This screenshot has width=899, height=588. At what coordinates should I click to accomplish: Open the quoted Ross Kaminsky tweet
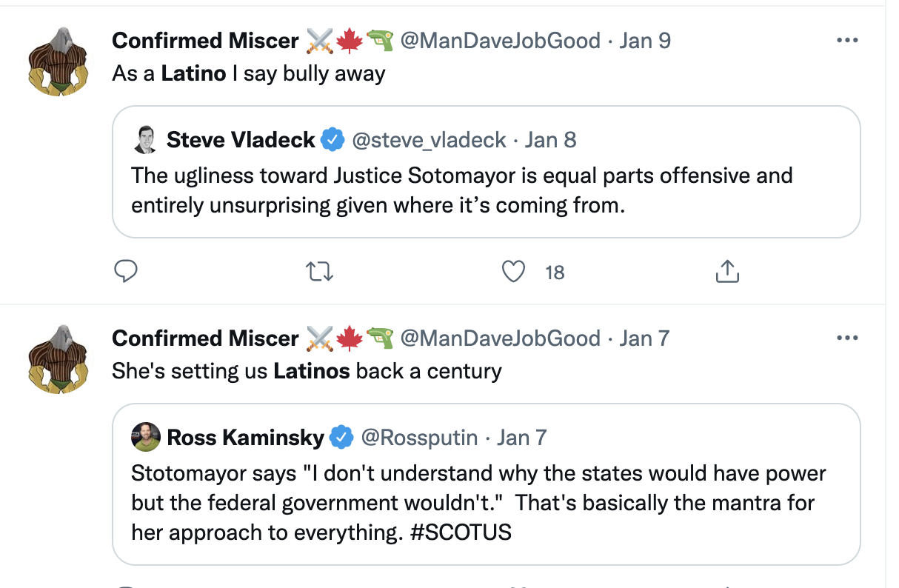pyautogui.click(x=485, y=504)
